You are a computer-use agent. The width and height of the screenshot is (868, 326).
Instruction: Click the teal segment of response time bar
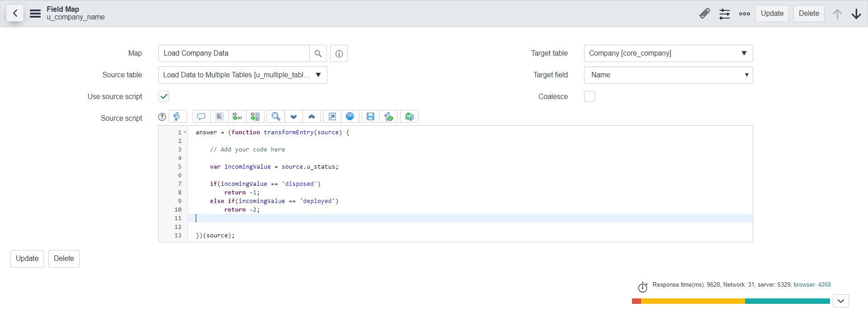(x=788, y=301)
